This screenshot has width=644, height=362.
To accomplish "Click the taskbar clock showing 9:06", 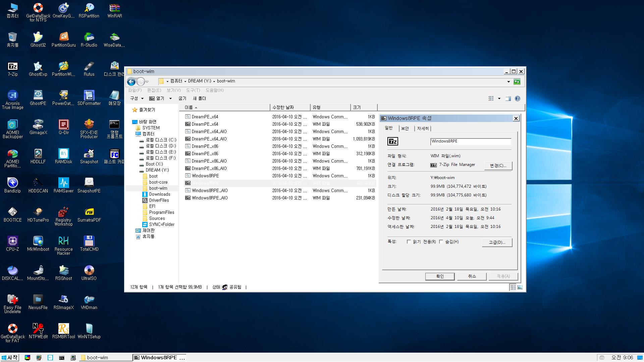I will tap(622, 358).
